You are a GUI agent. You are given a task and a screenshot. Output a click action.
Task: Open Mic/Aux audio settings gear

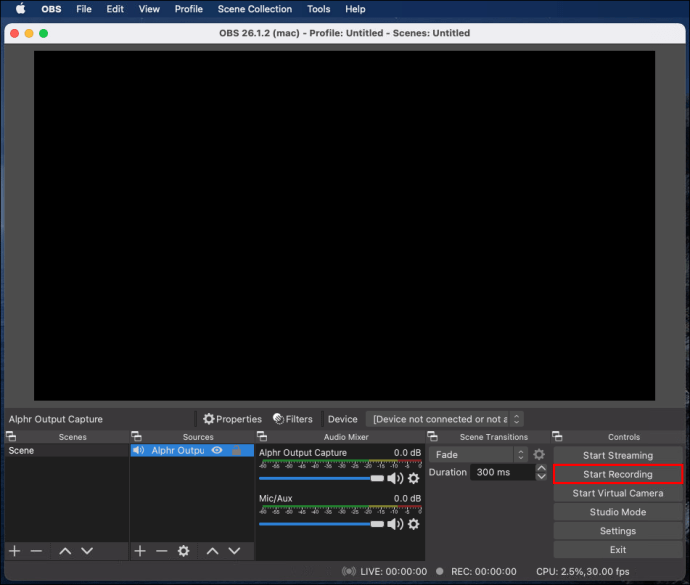pos(413,524)
